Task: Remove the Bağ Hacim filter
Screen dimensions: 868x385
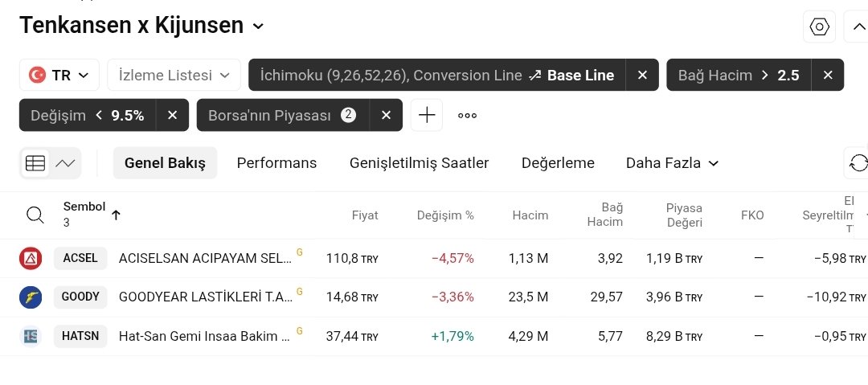Action: tap(828, 75)
